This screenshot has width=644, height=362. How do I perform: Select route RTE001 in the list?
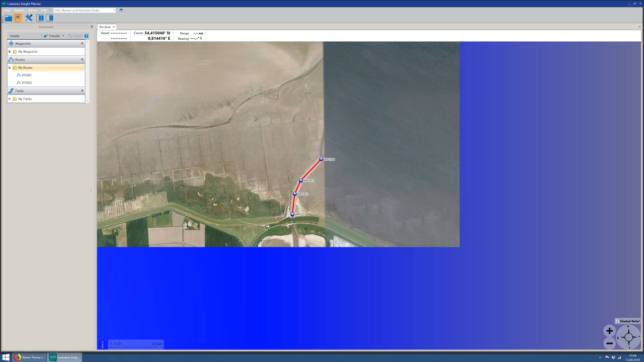[27, 75]
